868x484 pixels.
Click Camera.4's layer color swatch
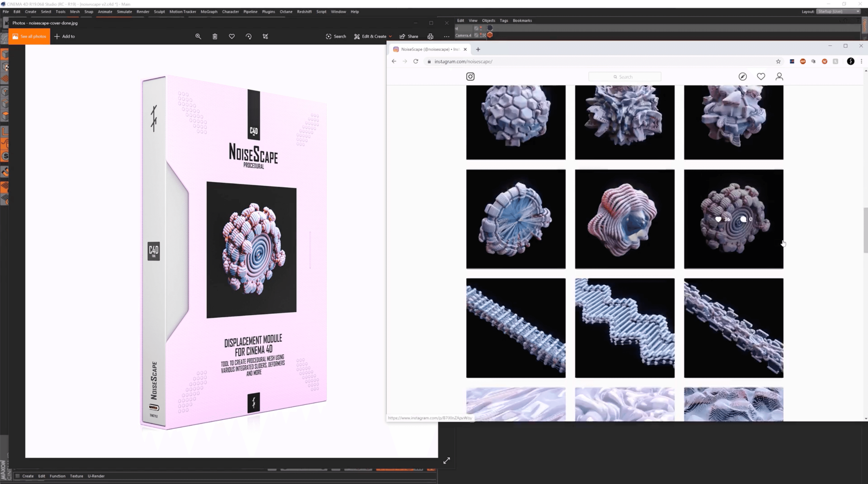click(x=490, y=35)
